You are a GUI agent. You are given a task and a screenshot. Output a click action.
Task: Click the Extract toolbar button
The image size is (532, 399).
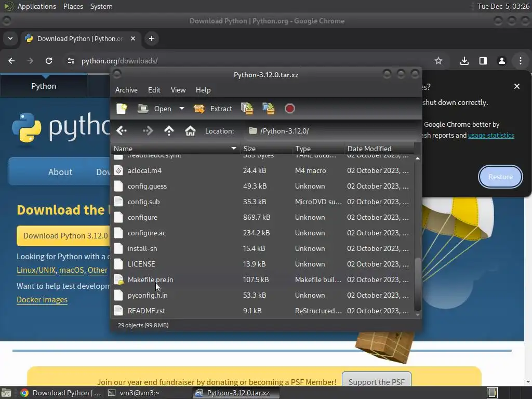(x=212, y=109)
